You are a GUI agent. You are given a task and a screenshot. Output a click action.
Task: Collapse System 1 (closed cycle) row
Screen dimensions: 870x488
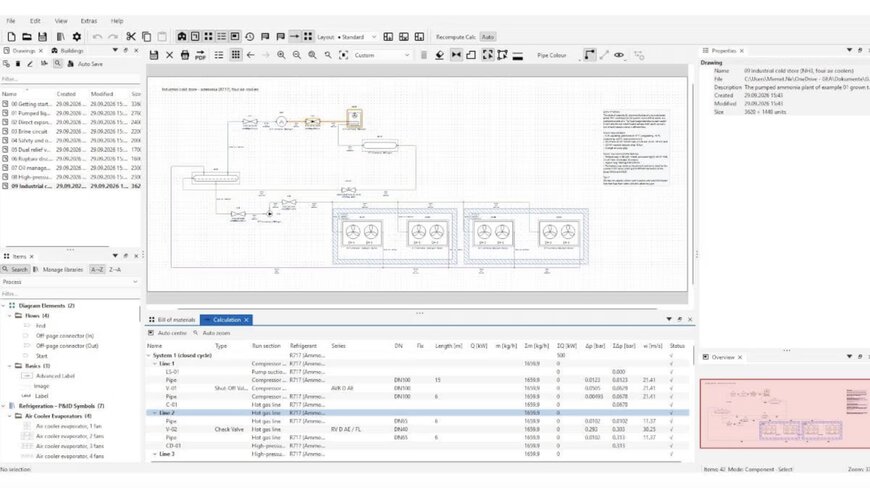click(x=149, y=355)
